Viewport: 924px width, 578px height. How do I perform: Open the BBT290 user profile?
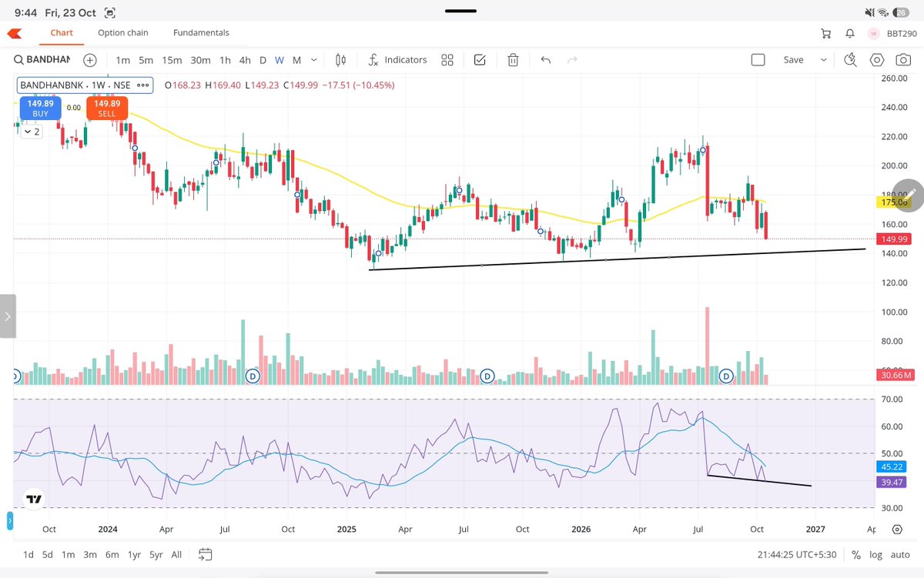click(892, 33)
